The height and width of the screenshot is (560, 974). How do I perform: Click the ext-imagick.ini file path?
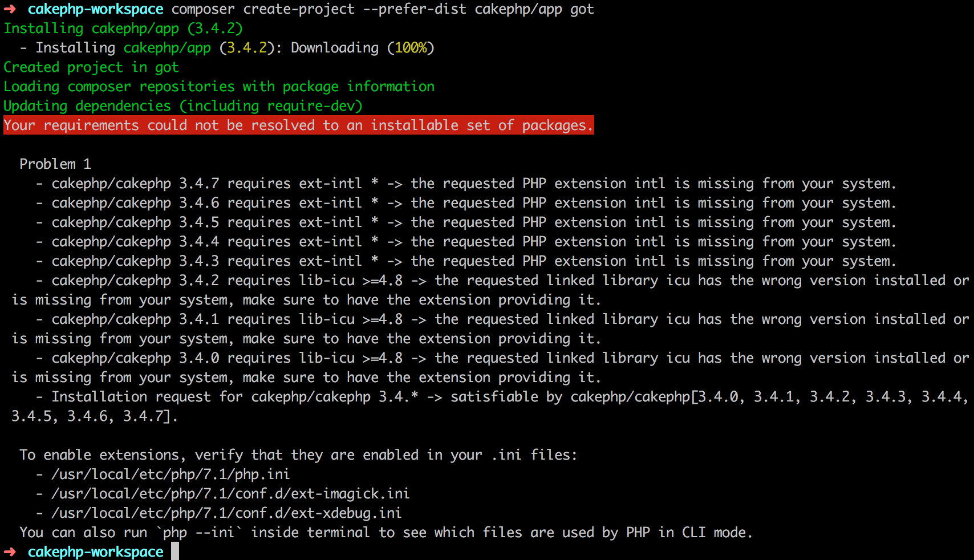coord(230,494)
